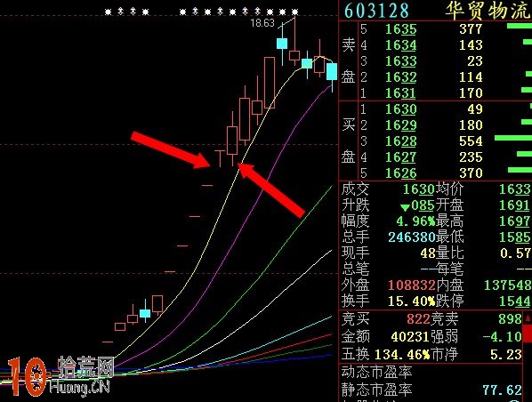Click buy-3 price 1628
532x402 pixels.
[400, 141]
